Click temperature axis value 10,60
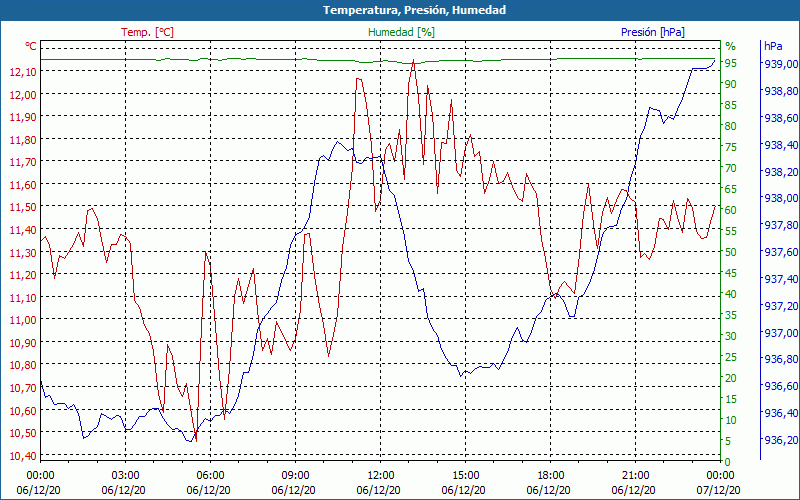The width and height of the screenshot is (800, 500). 23,411
